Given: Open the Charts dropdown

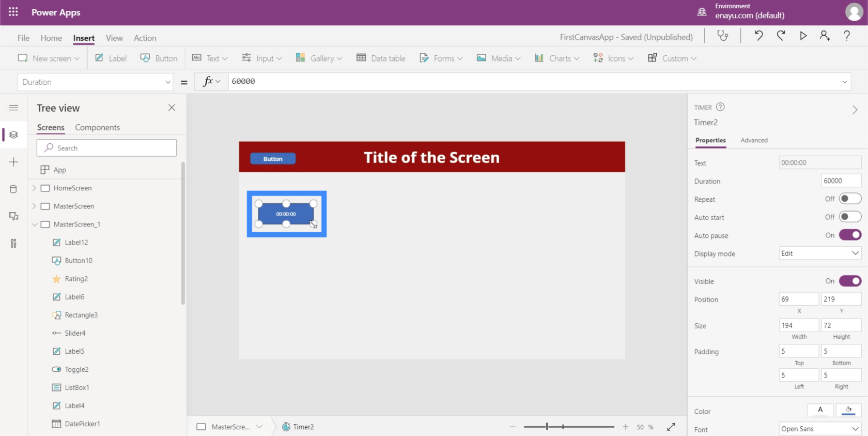Looking at the screenshot, I should point(556,58).
